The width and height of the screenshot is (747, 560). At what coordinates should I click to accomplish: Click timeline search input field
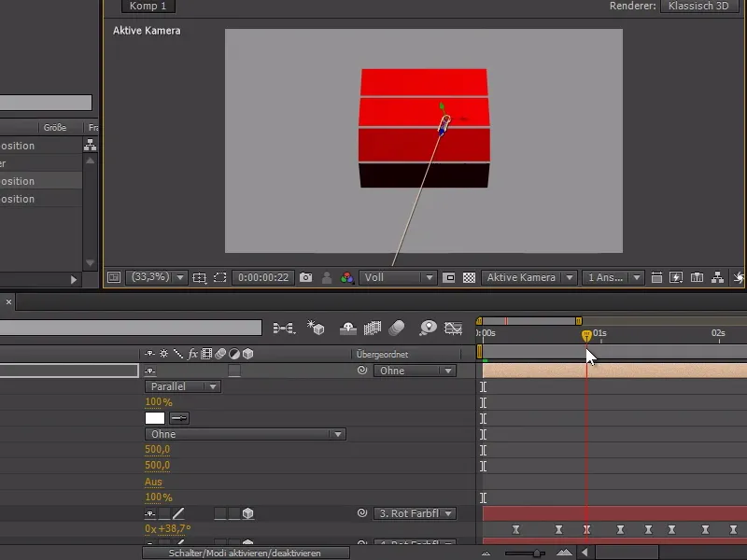[130, 328]
